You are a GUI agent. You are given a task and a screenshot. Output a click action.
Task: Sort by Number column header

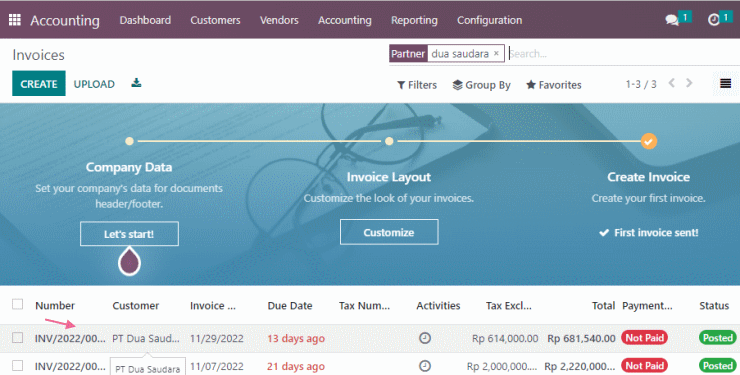(55, 305)
